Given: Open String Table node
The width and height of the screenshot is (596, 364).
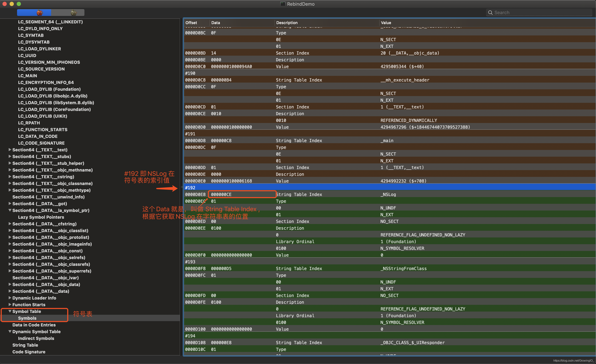Looking at the screenshot, I should click(x=25, y=345).
